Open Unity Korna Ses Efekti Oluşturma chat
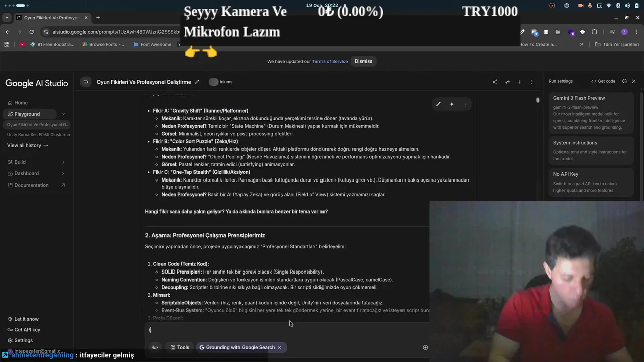Viewport: 644px width, 362px height. point(38,135)
